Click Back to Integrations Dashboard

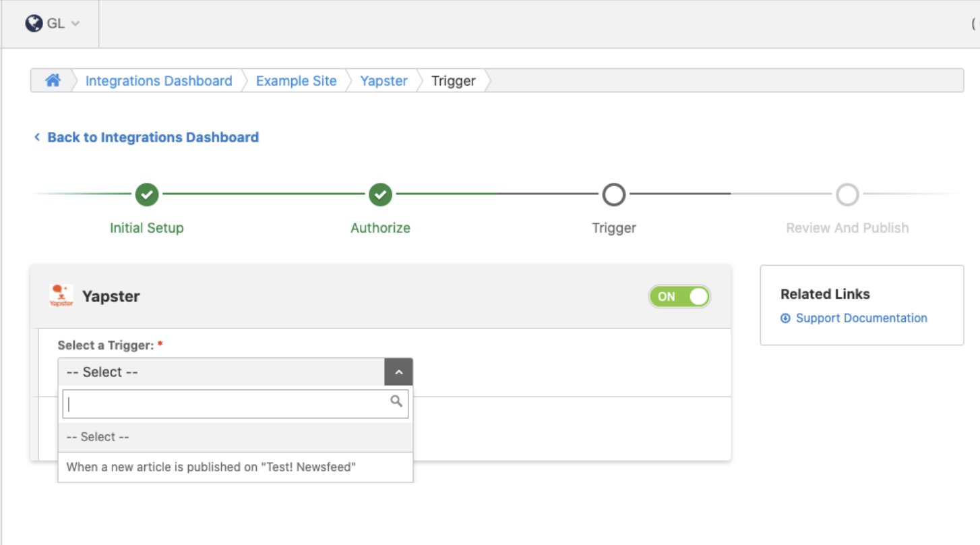152,137
